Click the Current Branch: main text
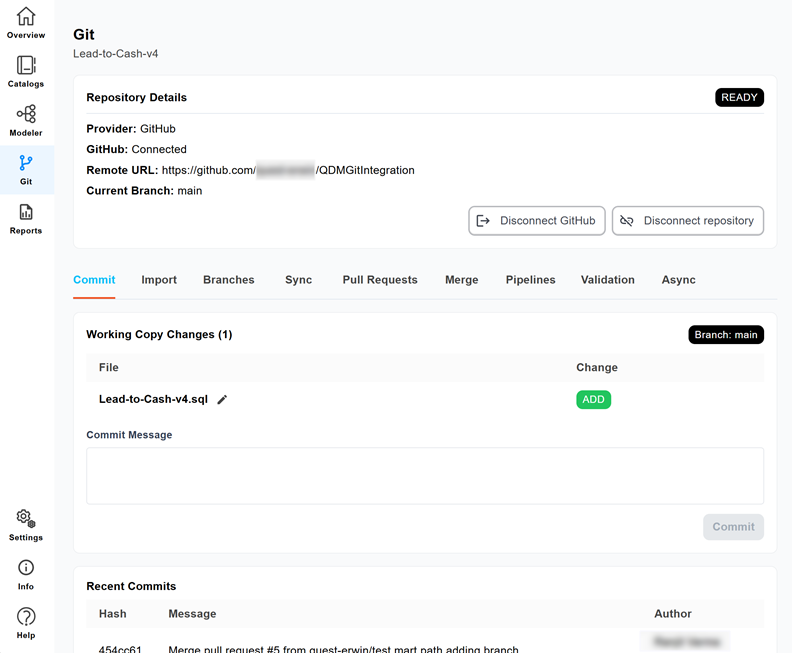The image size is (792, 653). (x=144, y=191)
